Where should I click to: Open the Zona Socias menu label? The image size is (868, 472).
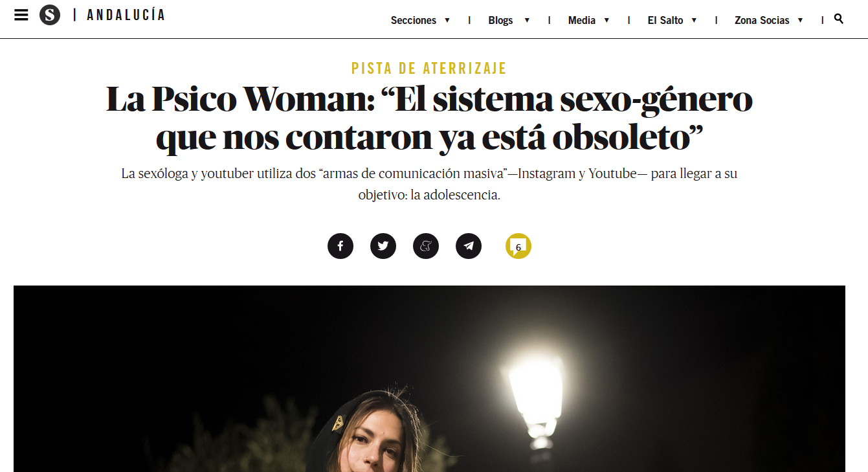point(762,20)
